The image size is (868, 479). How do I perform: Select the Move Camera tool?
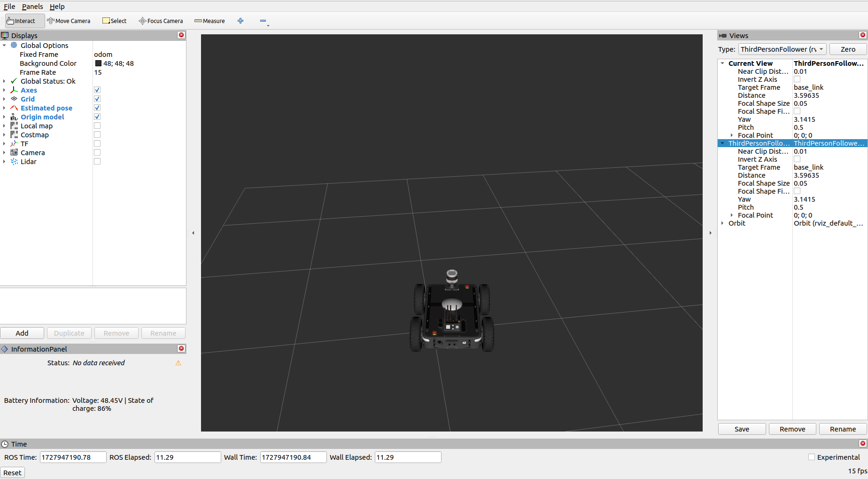click(x=69, y=21)
